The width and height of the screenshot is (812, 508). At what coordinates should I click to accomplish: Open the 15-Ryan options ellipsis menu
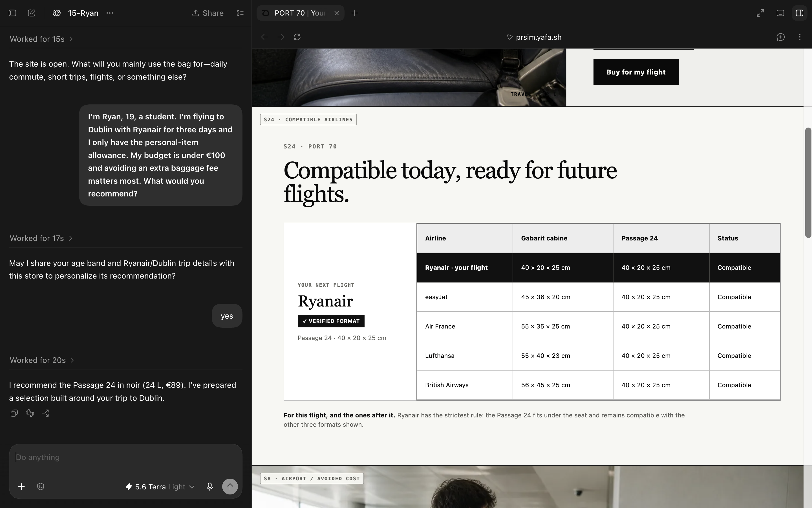pyautogui.click(x=110, y=13)
